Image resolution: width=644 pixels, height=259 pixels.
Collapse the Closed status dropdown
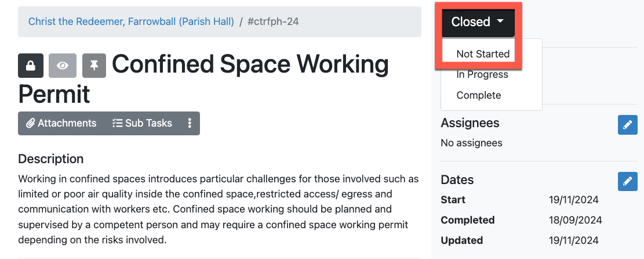(478, 22)
